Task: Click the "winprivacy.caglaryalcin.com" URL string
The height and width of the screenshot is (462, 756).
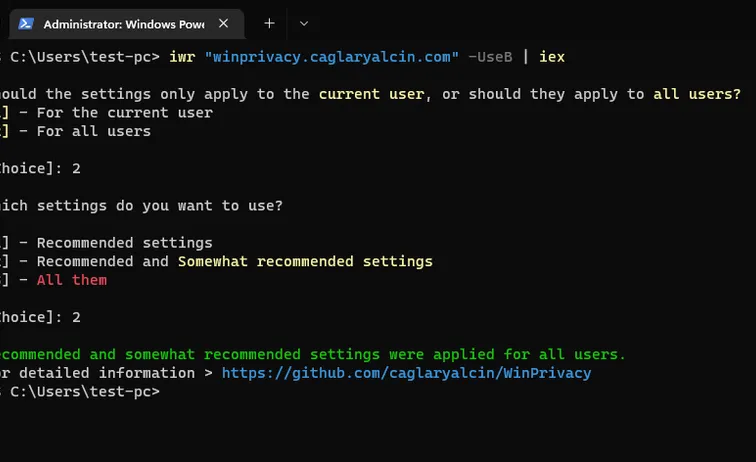Action: point(331,57)
